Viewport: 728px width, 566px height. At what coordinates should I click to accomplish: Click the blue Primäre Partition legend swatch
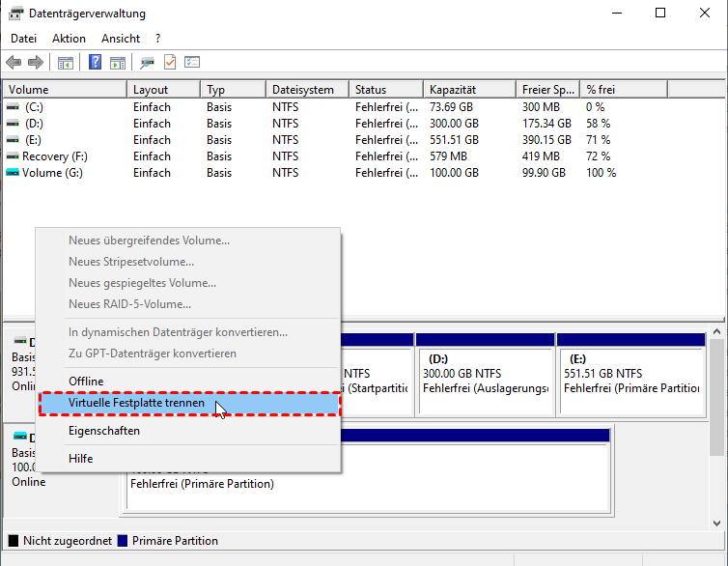point(123,541)
